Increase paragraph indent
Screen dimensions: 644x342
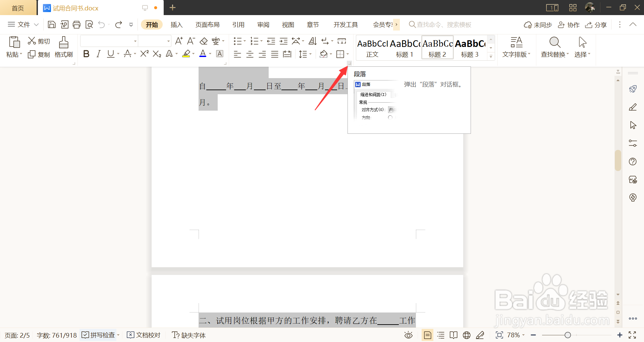[283, 41]
